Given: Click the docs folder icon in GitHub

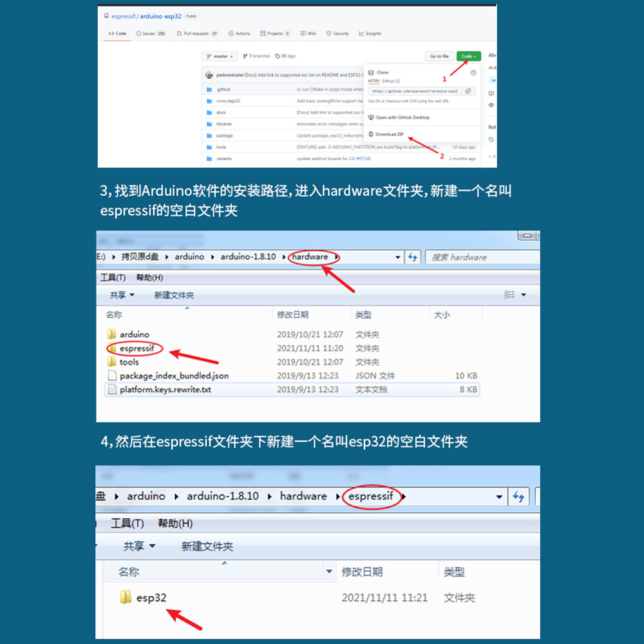Looking at the screenshot, I should 209,112.
